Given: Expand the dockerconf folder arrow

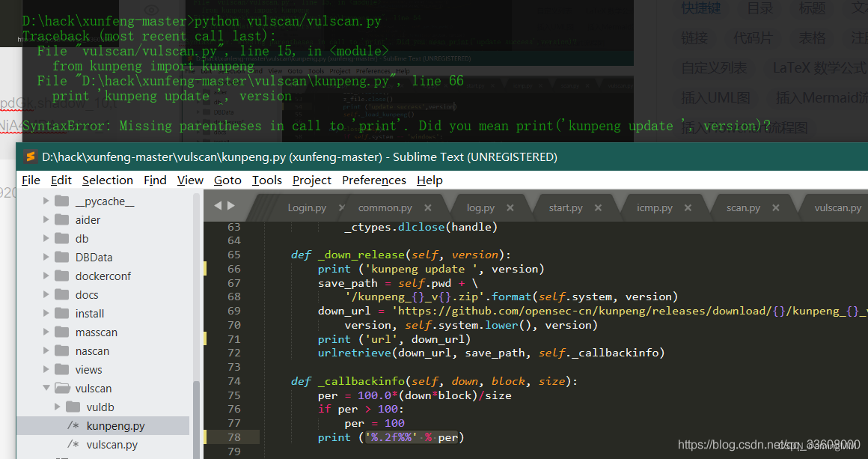Looking at the screenshot, I should [46, 276].
